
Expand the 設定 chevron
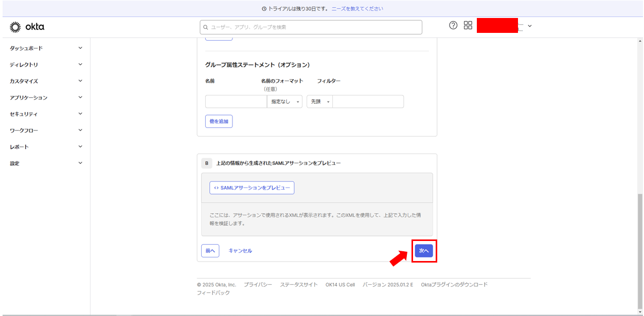pos(80,163)
